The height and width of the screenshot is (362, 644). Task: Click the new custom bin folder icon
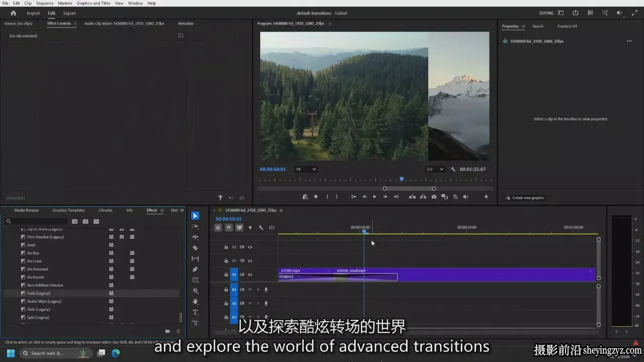tap(168, 331)
